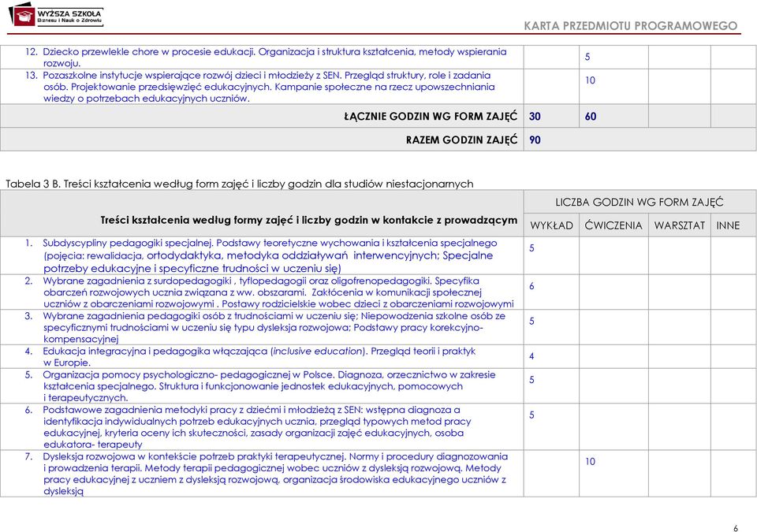This screenshot has width=757, height=532.
Task: Click WYKŁAD value 5 in row 1
Action: tap(531, 248)
